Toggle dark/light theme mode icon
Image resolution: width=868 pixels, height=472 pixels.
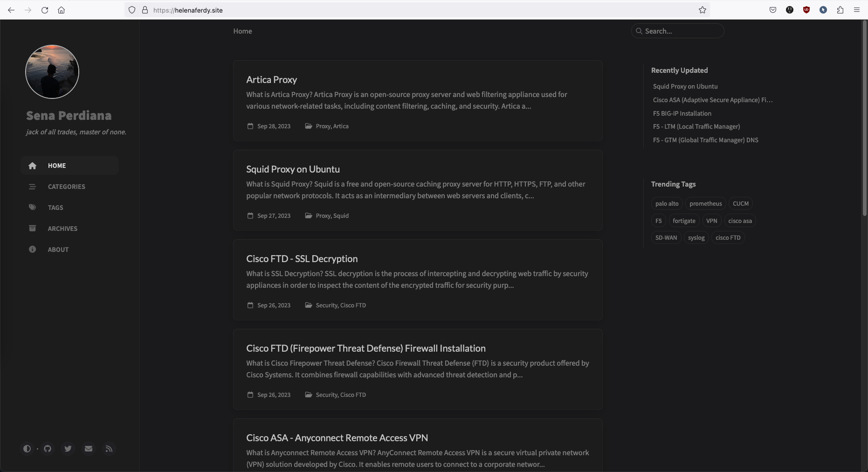[x=27, y=449]
